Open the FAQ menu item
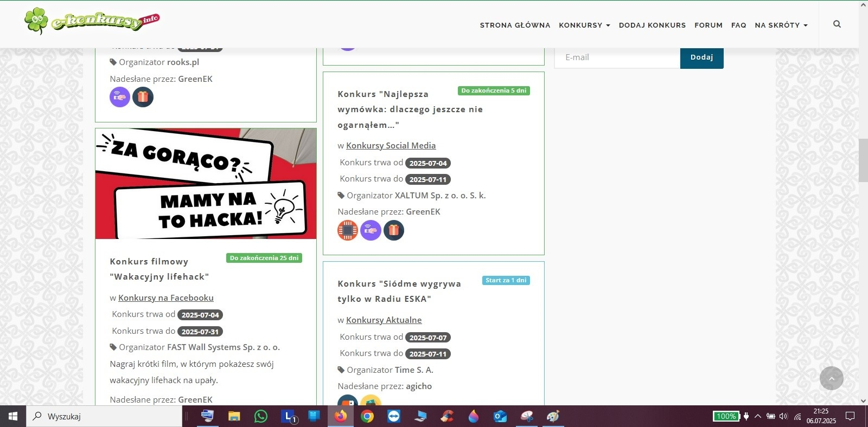Image resolution: width=868 pixels, height=427 pixels. coord(738,25)
